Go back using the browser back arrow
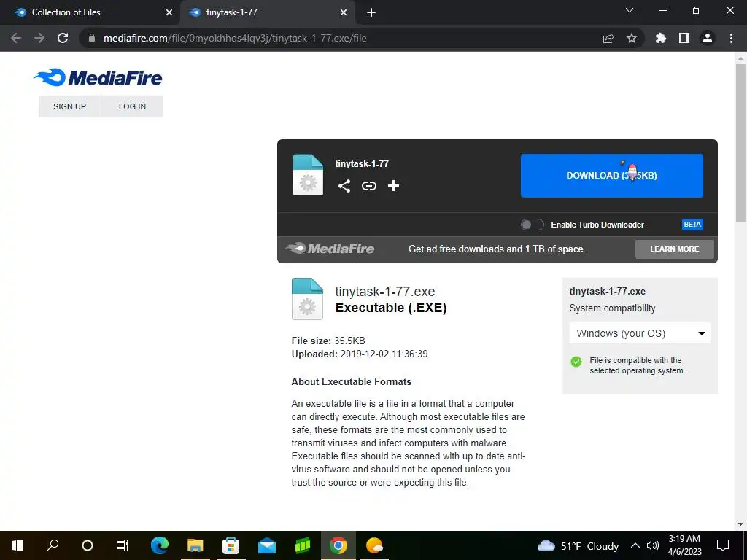Viewport: 747px width, 560px height. click(x=16, y=38)
